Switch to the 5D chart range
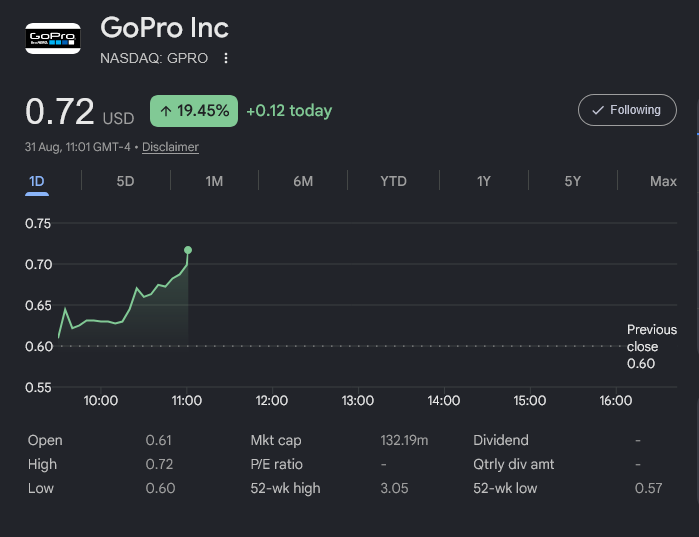 point(125,181)
